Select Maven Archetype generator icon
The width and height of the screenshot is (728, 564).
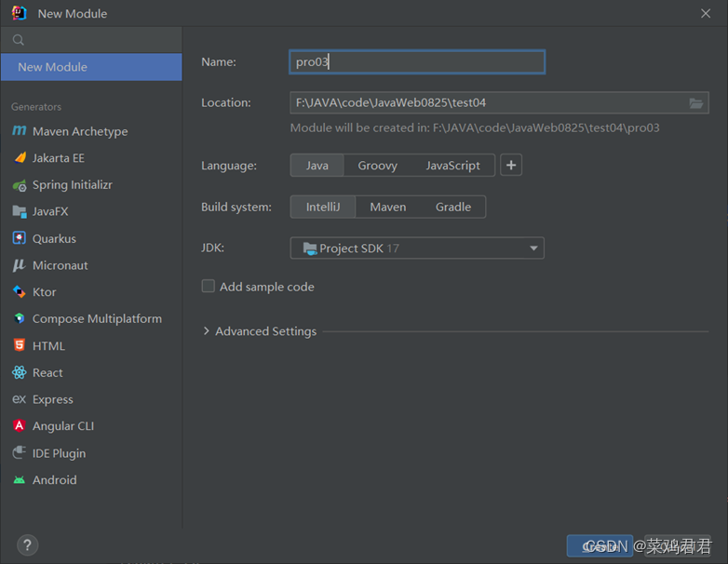pyautogui.click(x=19, y=131)
